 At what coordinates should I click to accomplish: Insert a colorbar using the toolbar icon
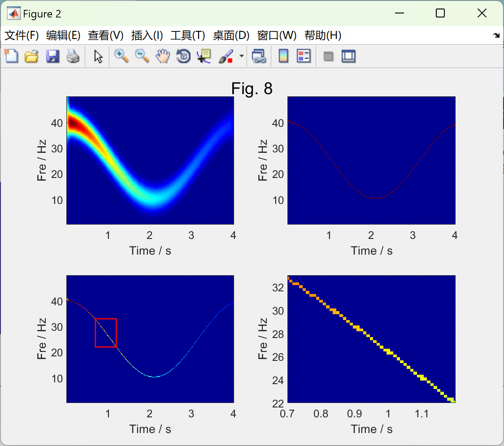point(283,56)
